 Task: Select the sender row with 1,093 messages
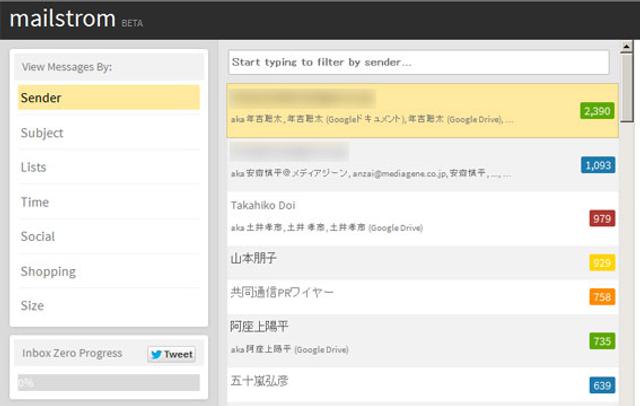tap(422, 164)
